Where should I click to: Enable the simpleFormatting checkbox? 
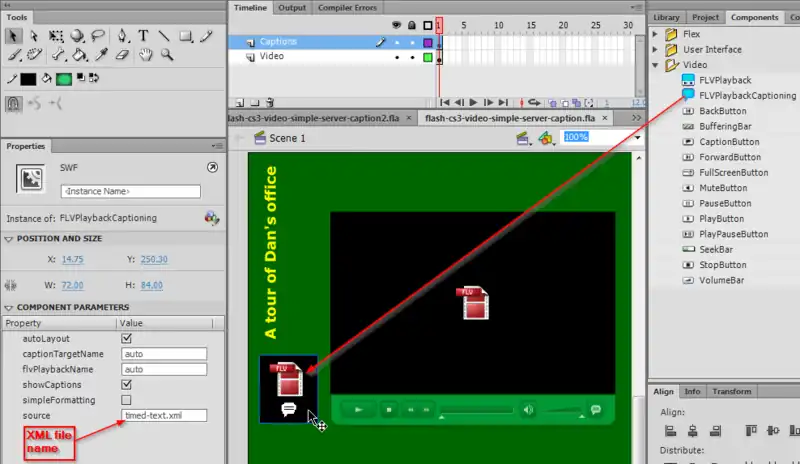click(126, 399)
